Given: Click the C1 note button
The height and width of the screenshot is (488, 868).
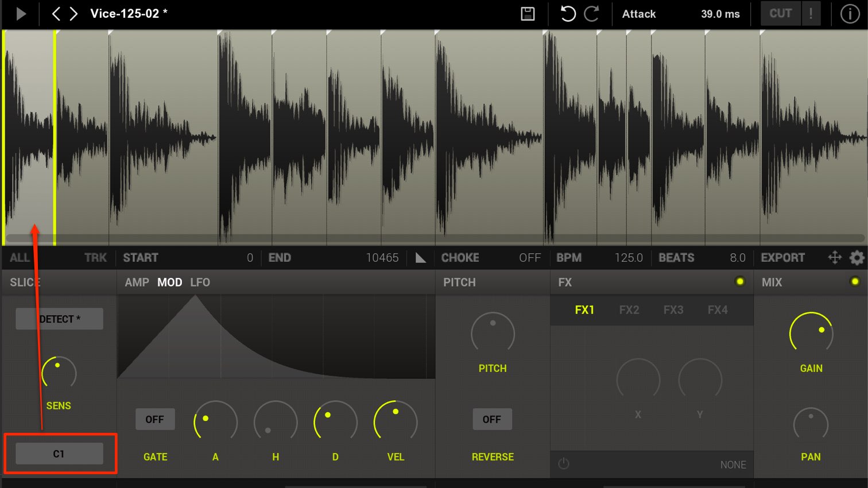Looking at the screenshot, I should tap(59, 454).
